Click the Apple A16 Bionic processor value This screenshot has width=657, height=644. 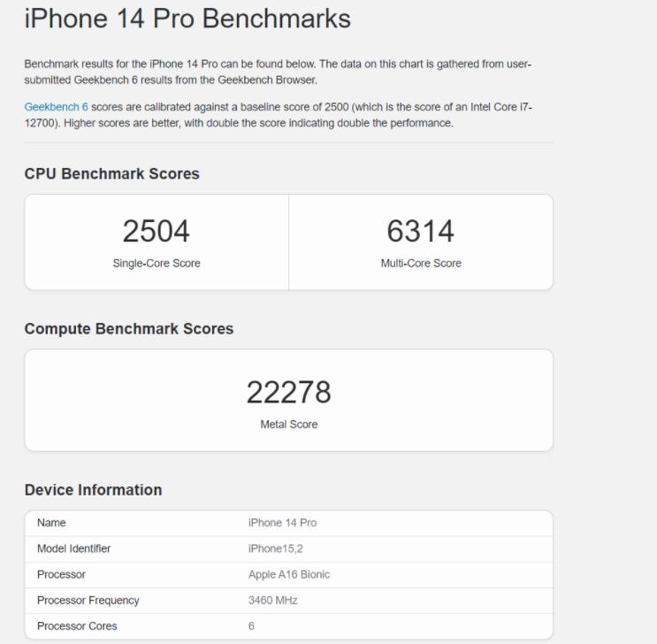(289, 575)
